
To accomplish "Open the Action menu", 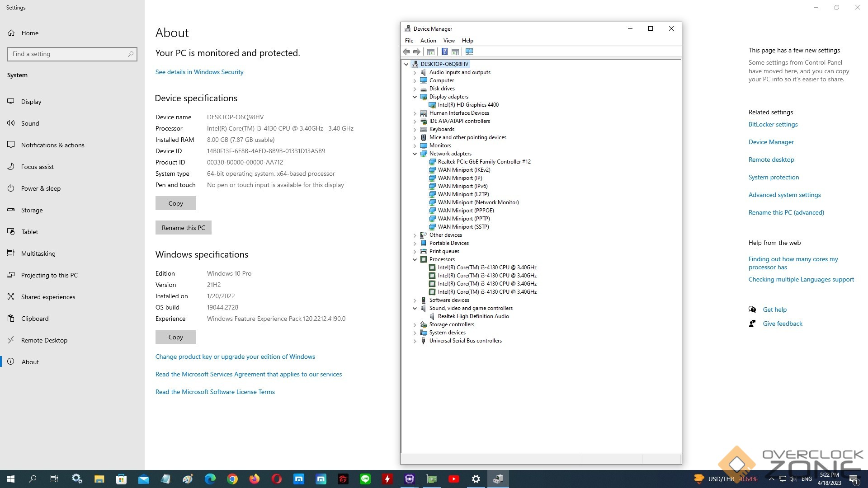I will click(428, 41).
